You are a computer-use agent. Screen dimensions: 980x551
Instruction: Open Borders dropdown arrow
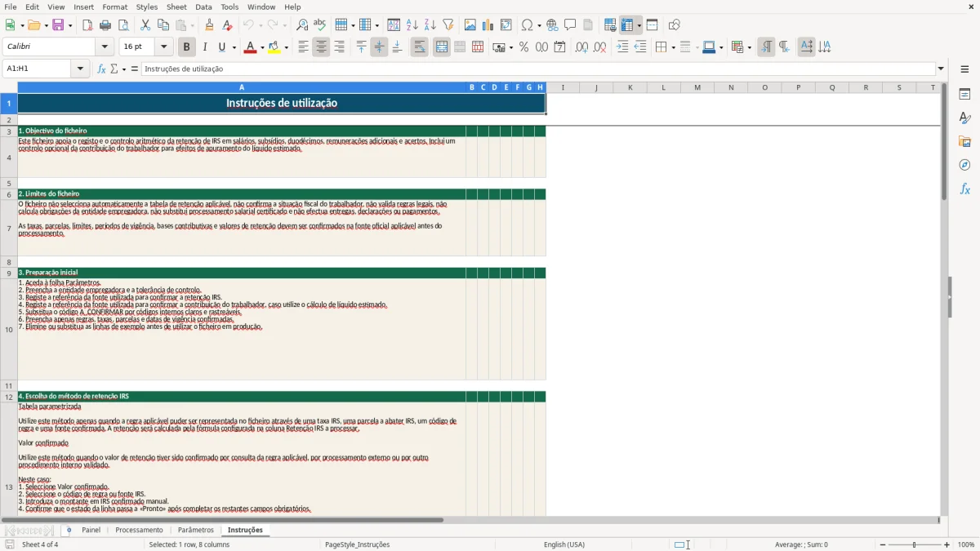tap(673, 47)
